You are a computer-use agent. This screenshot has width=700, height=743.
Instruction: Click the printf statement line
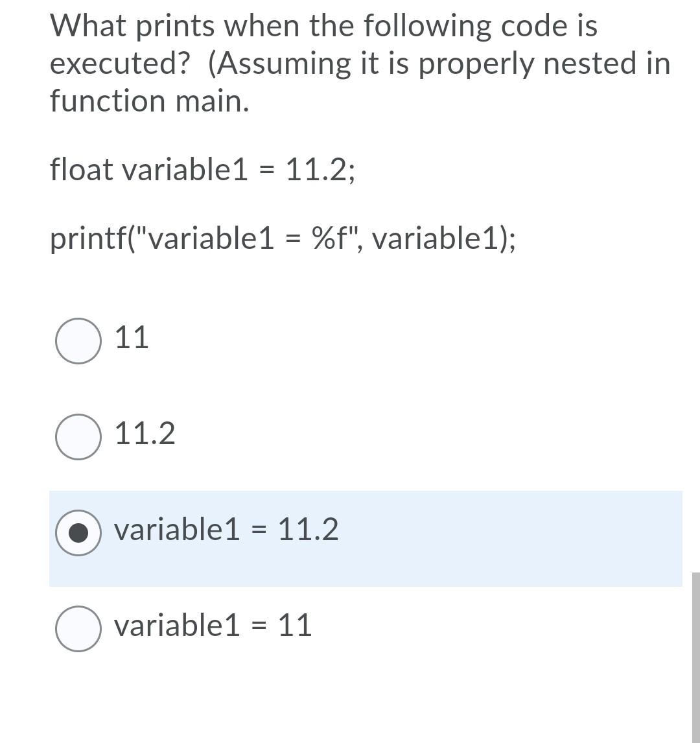[x=283, y=239]
